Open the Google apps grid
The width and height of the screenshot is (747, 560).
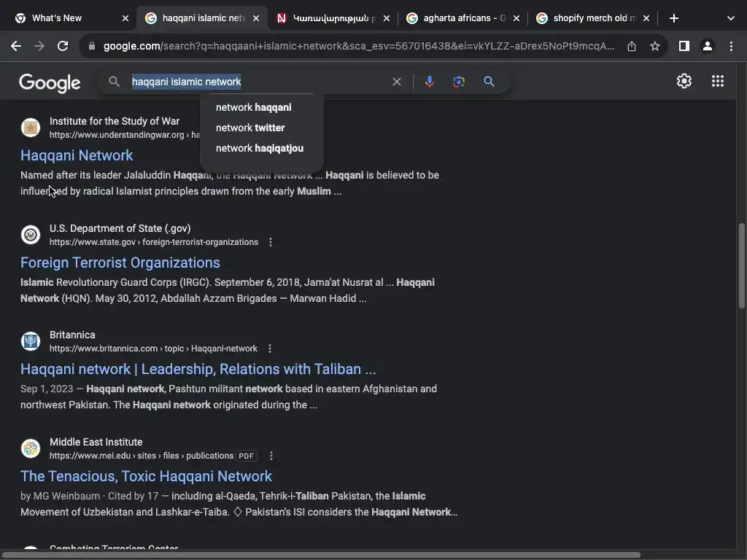[718, 81]
